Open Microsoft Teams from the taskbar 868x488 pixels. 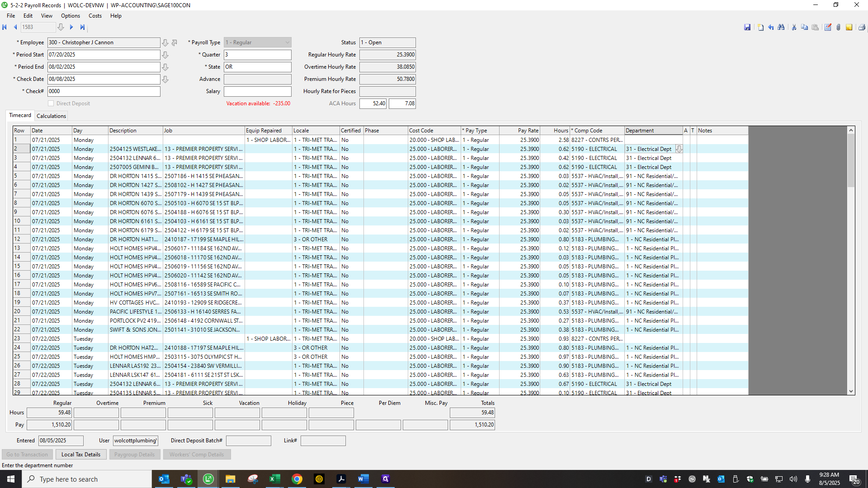pyautogui.click(x=186, y=479)
